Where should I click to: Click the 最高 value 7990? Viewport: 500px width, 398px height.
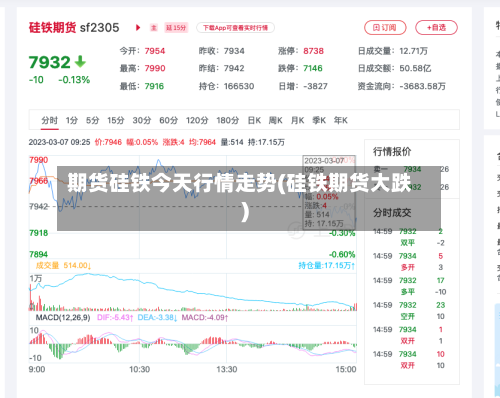pos(155,68)
